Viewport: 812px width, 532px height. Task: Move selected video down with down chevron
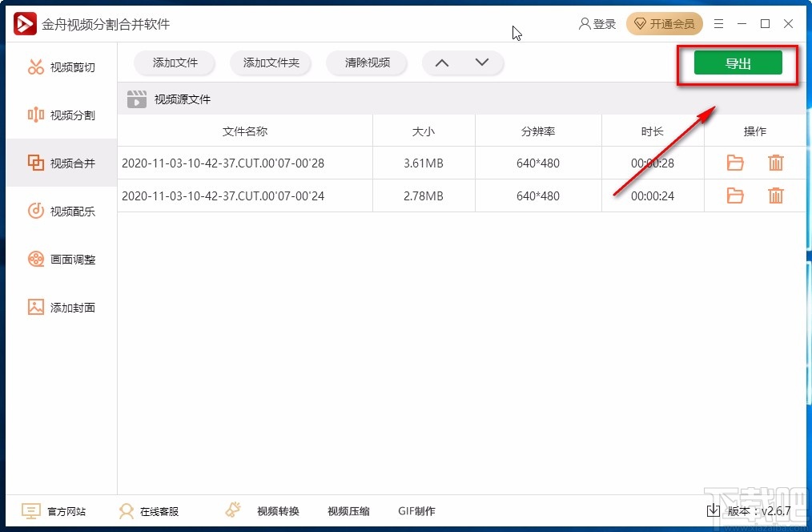pyautogui.click(x=482, y=61)
